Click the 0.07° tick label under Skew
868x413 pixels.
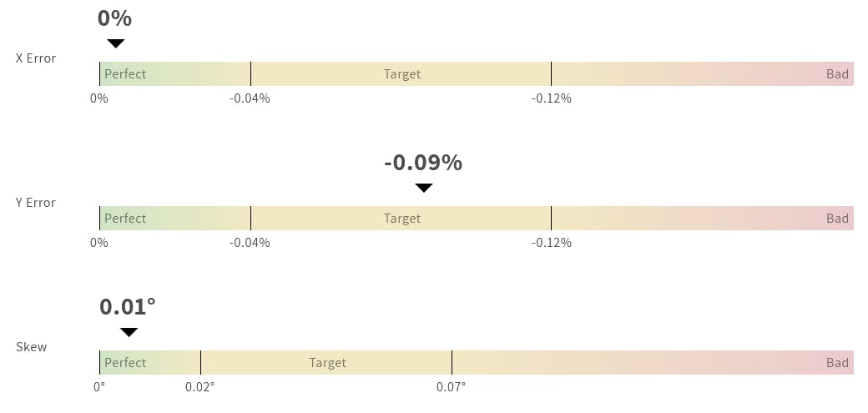pyautogui.click(x=452, y=387)
